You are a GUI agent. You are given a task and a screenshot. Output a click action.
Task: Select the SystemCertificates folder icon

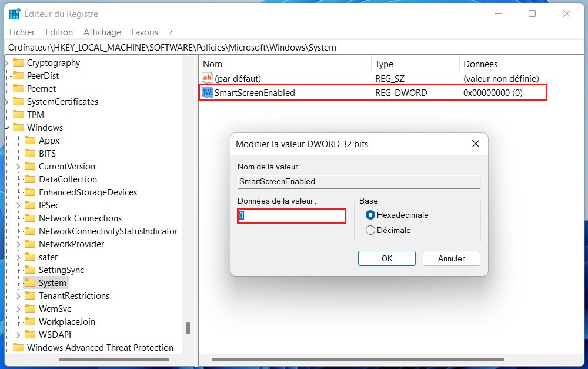pos(18,102)
